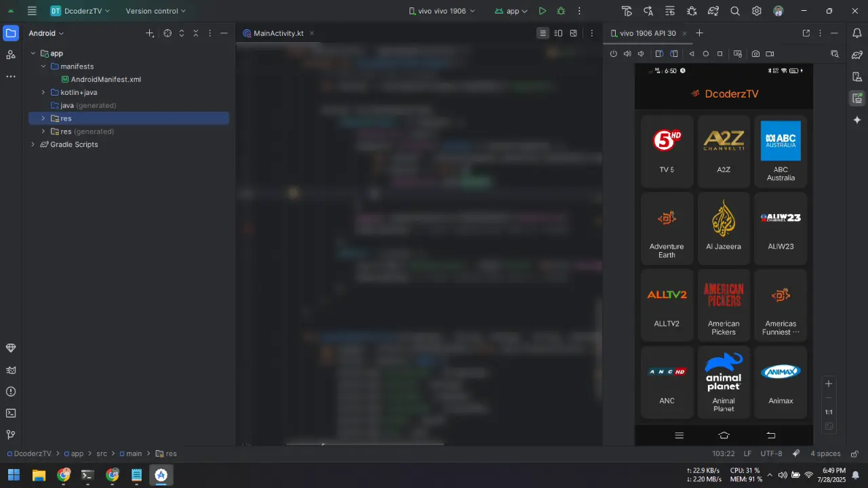Viewport: 868px width, 488px height.
Task: Toggle hardware input button in emulator toolbar
Action: (x=738, y=54)
